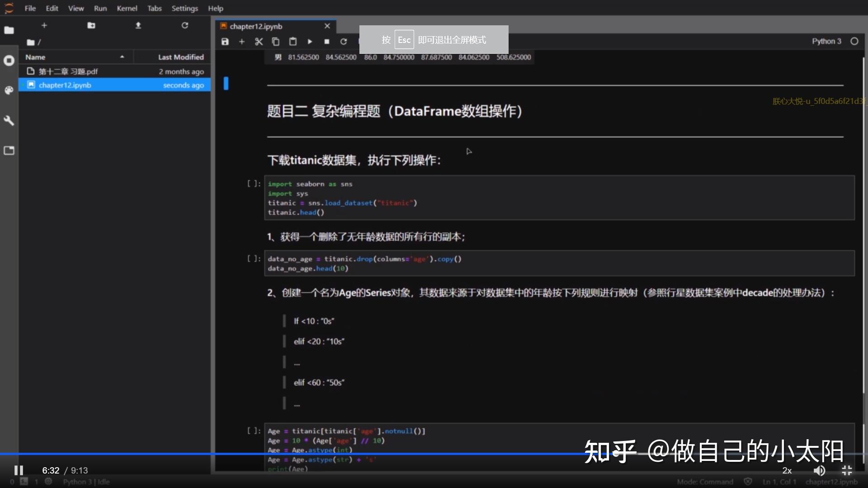Select the chapter12.ipynb tab
The image size is (868, 488).
pos(255,26)
